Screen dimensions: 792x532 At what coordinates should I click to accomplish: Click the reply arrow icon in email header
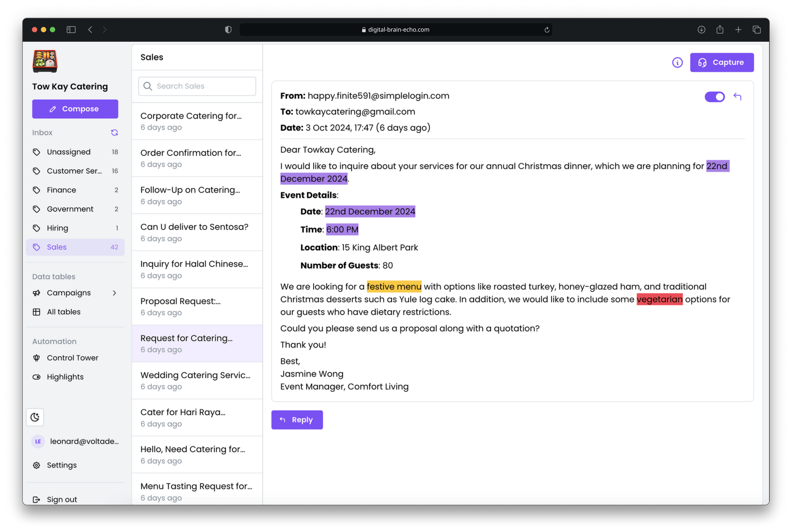737,97
